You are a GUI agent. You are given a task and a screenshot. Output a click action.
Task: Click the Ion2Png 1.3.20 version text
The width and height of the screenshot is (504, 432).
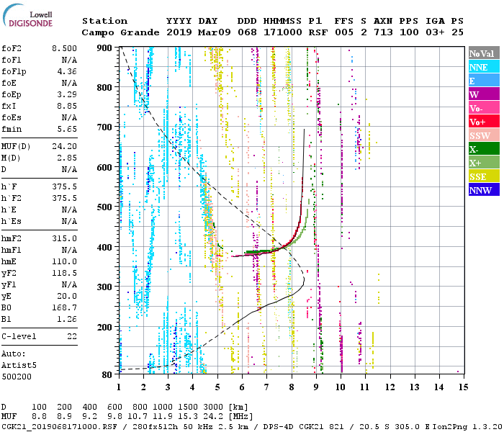coord(467,426)
